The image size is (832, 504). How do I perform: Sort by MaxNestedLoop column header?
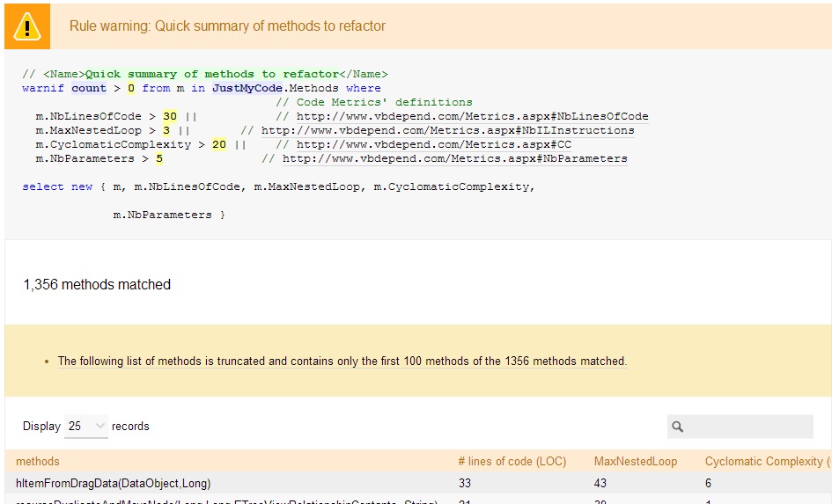[x=636, y=461]
